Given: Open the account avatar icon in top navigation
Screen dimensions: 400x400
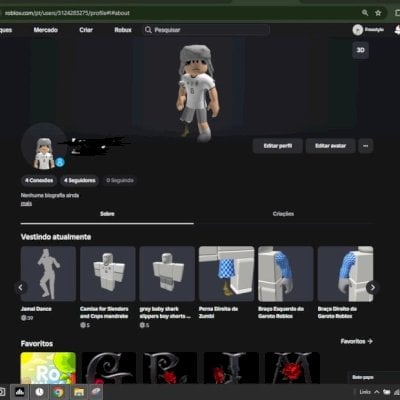Looking at the screenshot, I should pos(358,30).
